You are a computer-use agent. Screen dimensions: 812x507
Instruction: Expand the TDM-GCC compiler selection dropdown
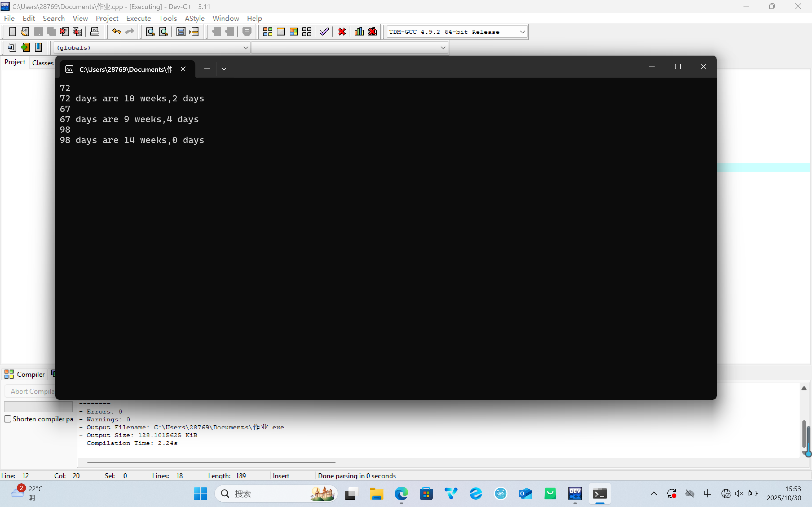tap(522, 32)
